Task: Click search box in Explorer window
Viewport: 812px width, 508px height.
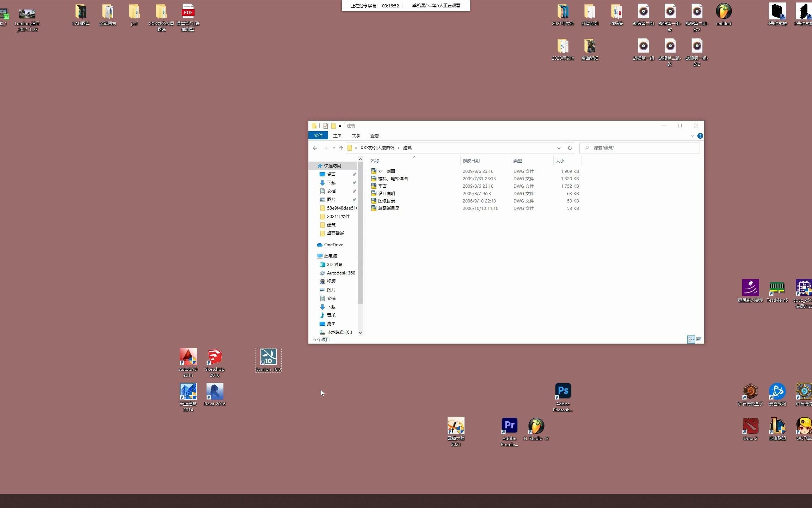Action: click(640, 147)
